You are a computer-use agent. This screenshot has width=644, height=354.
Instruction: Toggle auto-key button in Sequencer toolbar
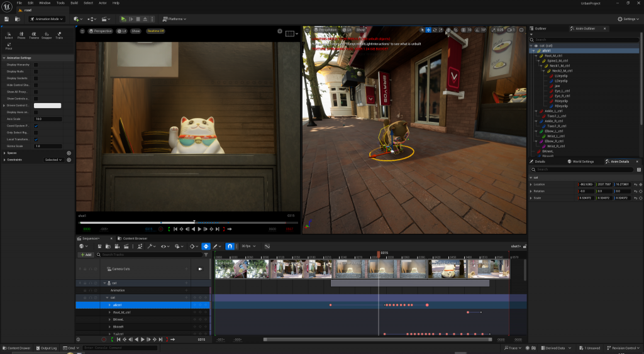click(x=206, y=246)
